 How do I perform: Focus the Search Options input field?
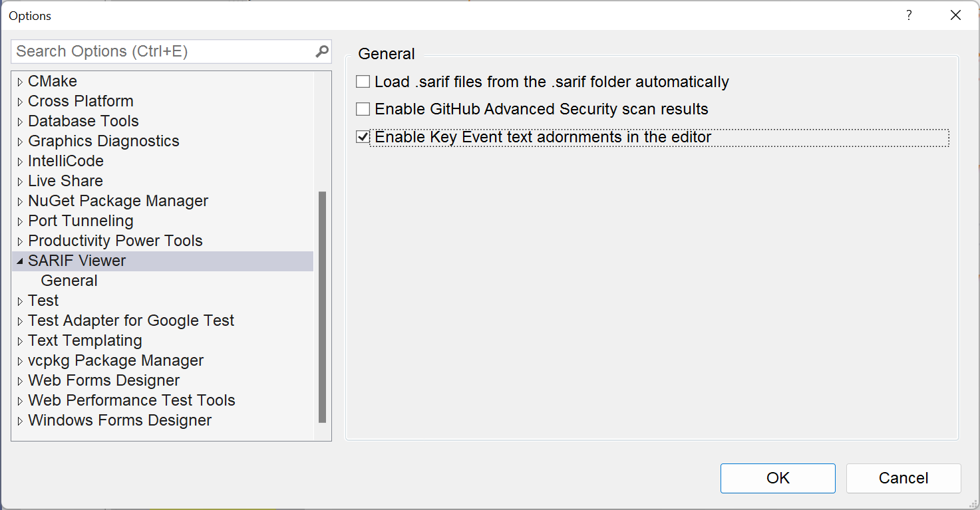point(160,51)
